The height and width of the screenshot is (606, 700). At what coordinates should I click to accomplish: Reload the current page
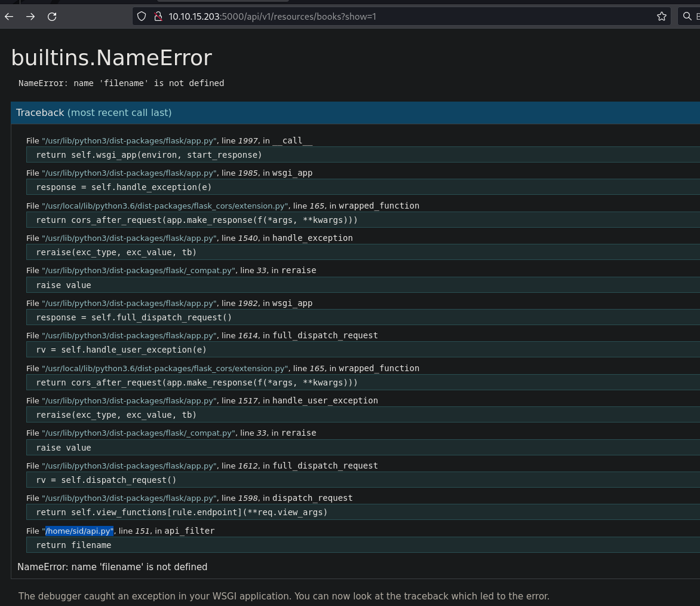[52, 17]
